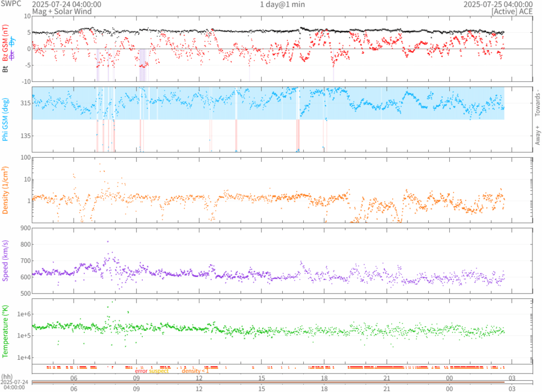The image size is (542, 392).
Task: Open the Mag + Solar Wind plot selector
Action: (x=61, y=11)
